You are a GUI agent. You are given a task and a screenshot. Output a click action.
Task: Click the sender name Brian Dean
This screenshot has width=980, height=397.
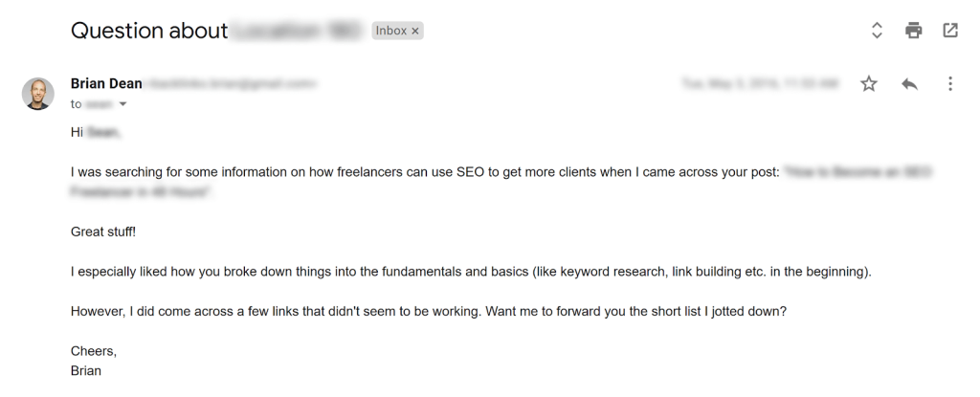105,83
